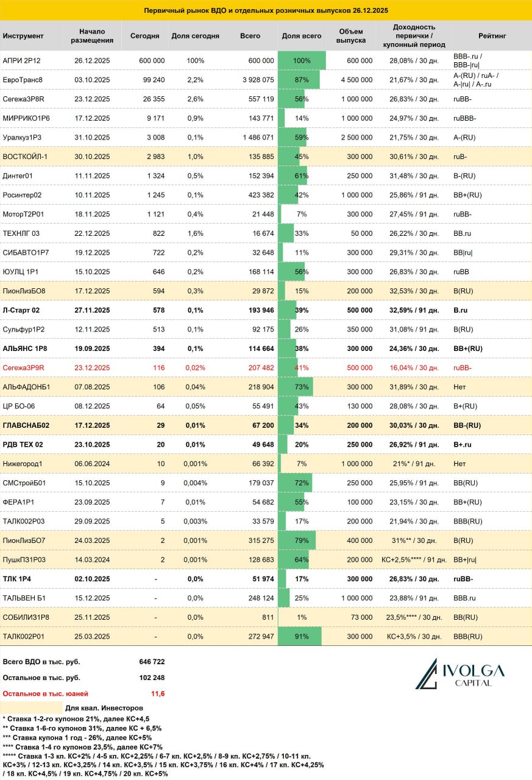Viewport: 532px width, 780px height.
Task: Click the Ivolga Capital logo icon
Action: point(427,673)
